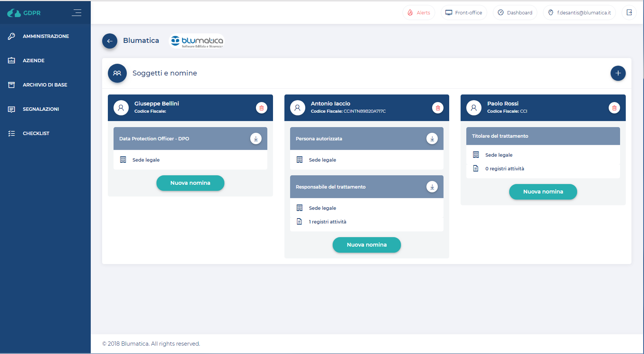
Task: Open the Checklist section
Action: pos(36,134)
